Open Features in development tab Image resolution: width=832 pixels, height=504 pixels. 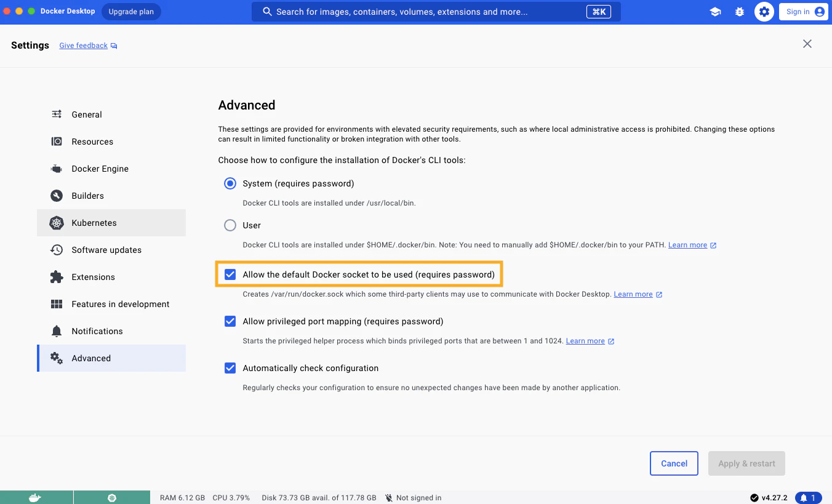tap(111, 304)
